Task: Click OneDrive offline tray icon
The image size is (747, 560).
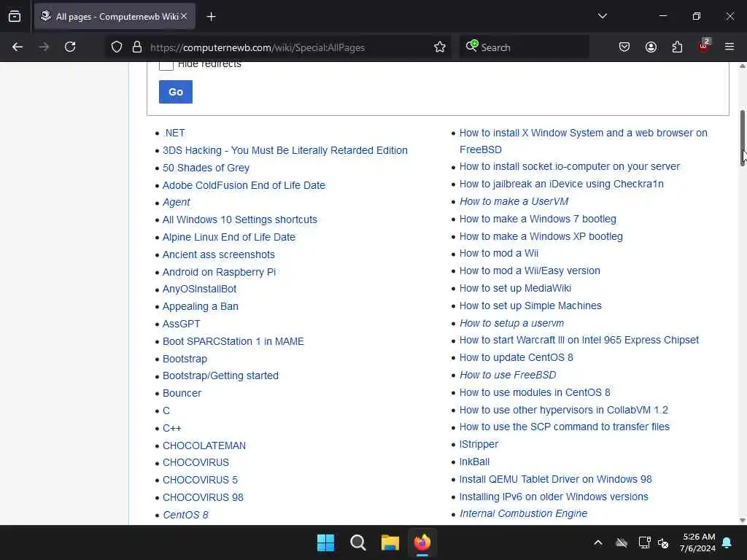Action: pos(622,542)
